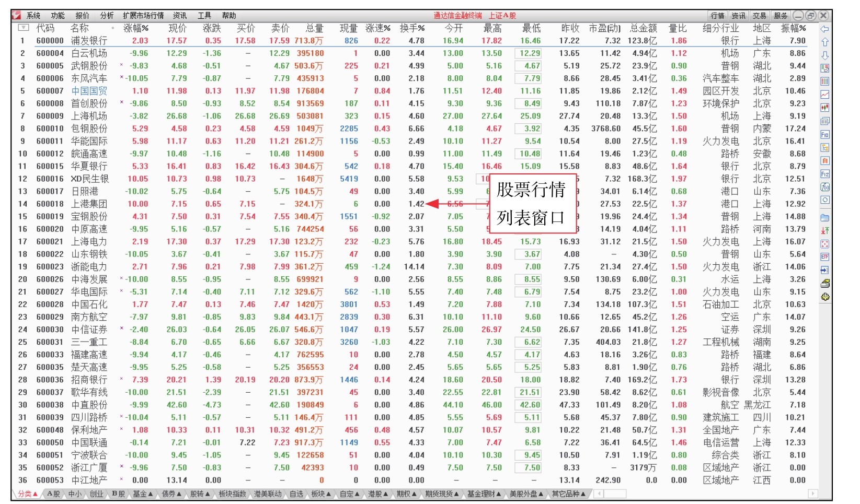Switch to the A股 tab
Viewport: 860px width, 504px height.
point(52,494)
